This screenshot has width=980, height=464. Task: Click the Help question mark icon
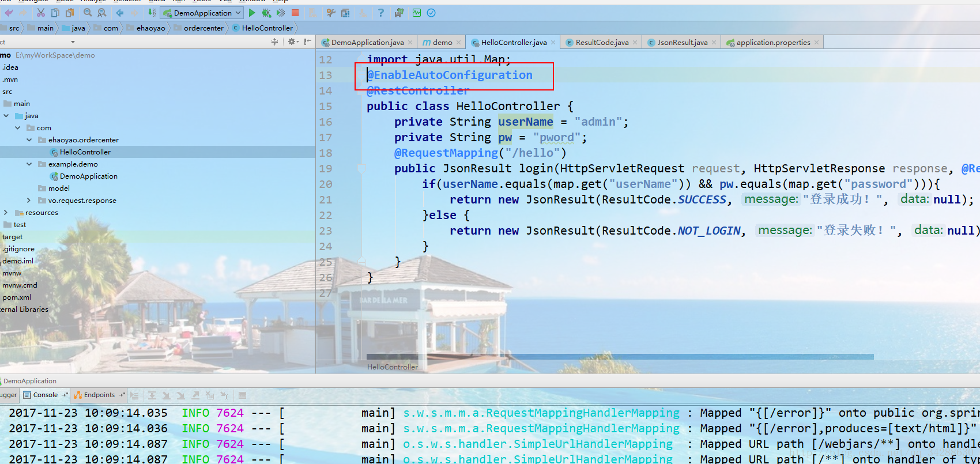point(381,13)
